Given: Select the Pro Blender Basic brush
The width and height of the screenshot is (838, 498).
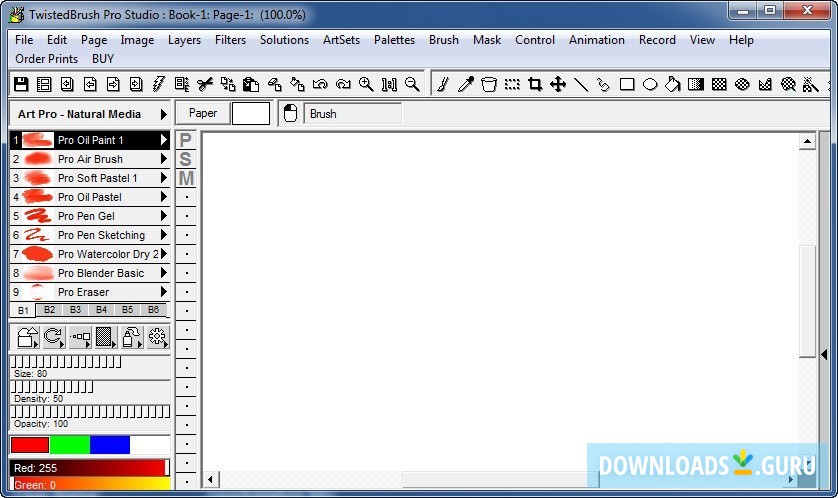Looking at the screenshot, I should click(x=90, y=273).
